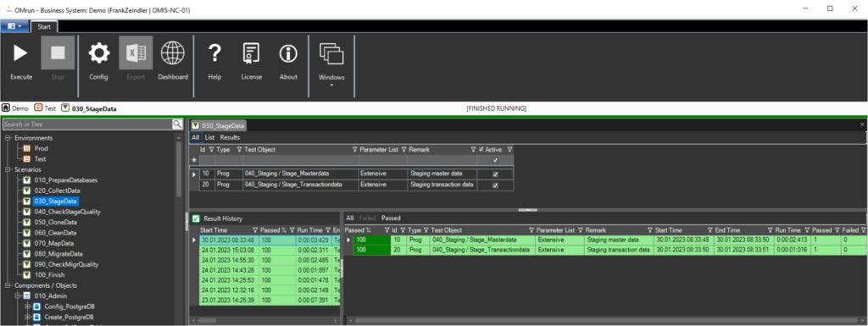Click the Demo breadcrumb home icon
868x326 pixels.
(6, 108)
